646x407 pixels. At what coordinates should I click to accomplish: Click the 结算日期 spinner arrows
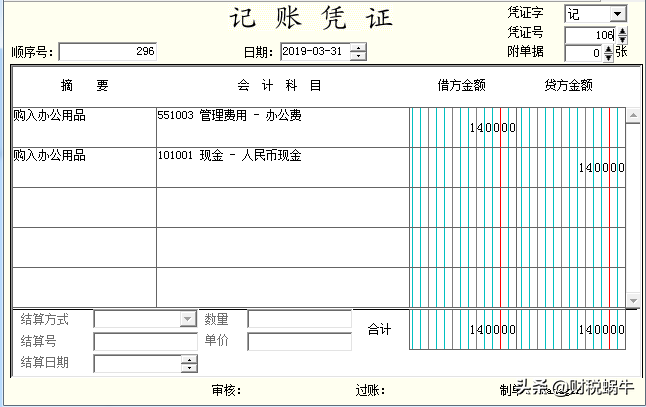[189, 364]
